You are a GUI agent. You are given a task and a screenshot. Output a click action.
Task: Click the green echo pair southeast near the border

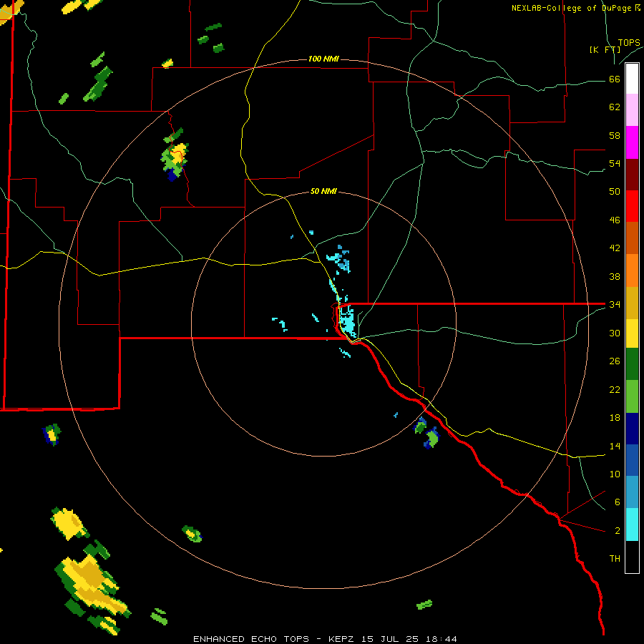[426, 432]
